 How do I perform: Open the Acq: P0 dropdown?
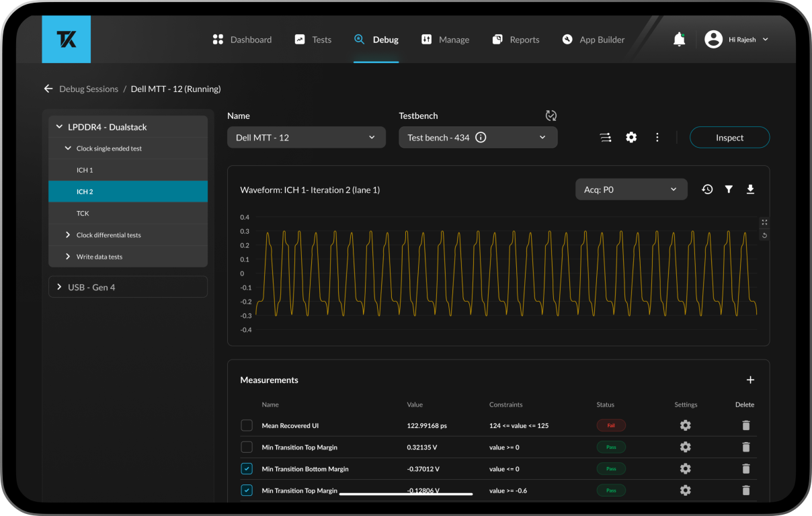click(x=631, y=189)
